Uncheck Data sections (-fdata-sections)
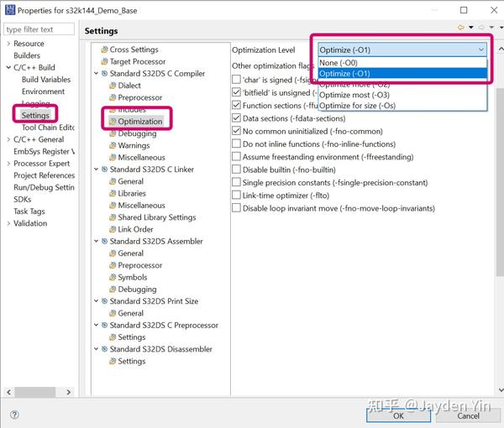This screenshot has width=504, height=428. point(236,118)
